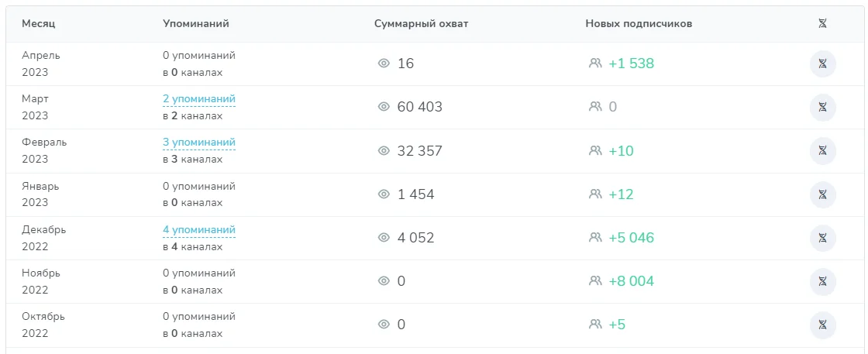Click the subscribers icon next to +8 004
Image resolution: width=868 pixels, height=354 pixels.
(x=595, y=281)
